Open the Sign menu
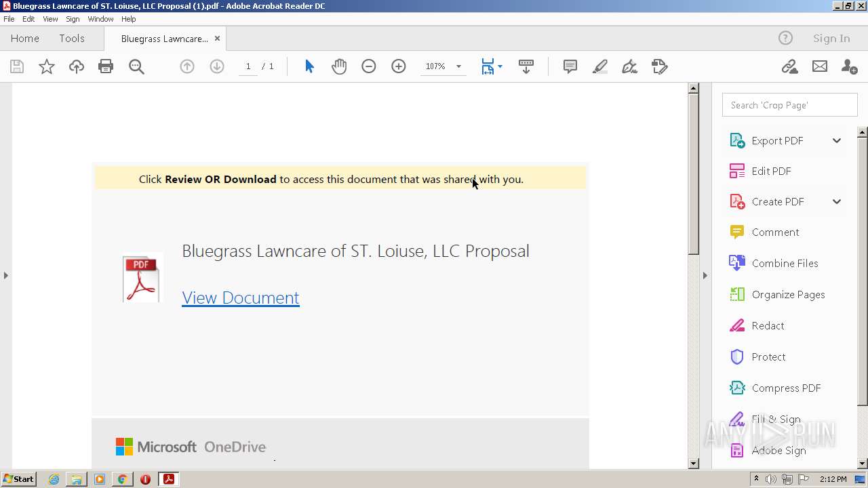This screenshot has width=868, height=488. pyautogui.click(x=73, y=19)
